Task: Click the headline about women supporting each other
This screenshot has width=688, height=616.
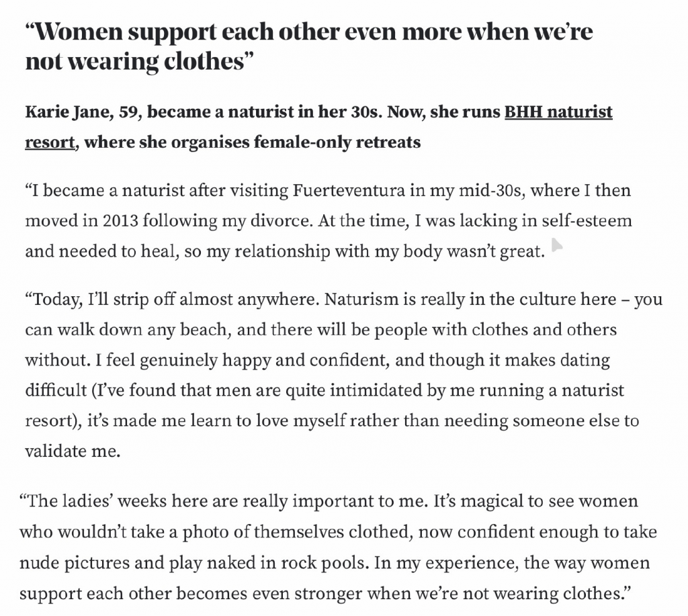Action: point(309,46)
